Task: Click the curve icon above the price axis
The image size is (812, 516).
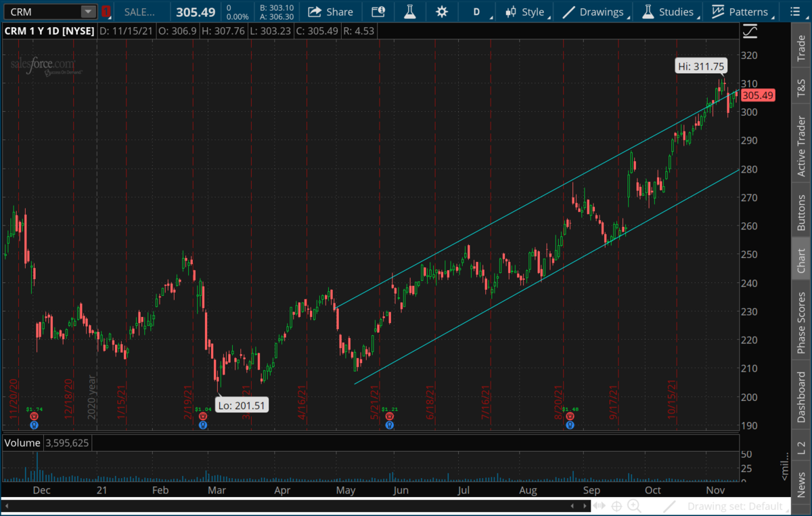Action: point(750,31)
